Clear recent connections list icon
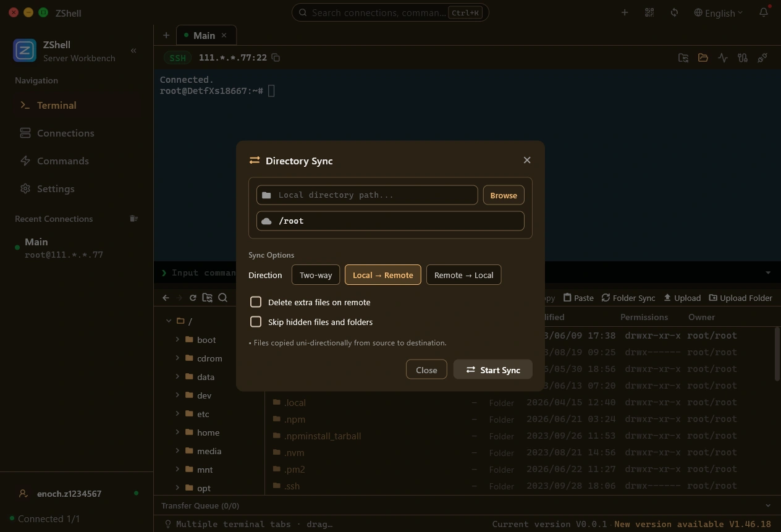Screen dimensions: 781x532 [133, 219]
